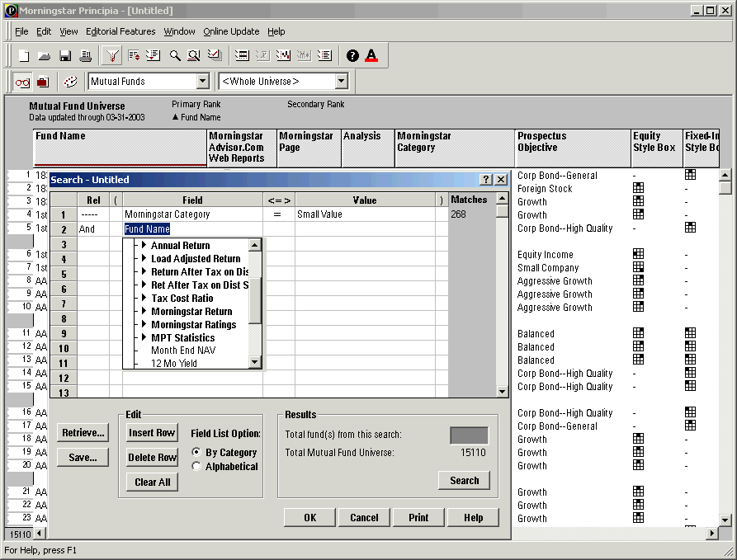Click the magnifying glass find icon
The image size is (737, 560).
click(x=175, y=56)
